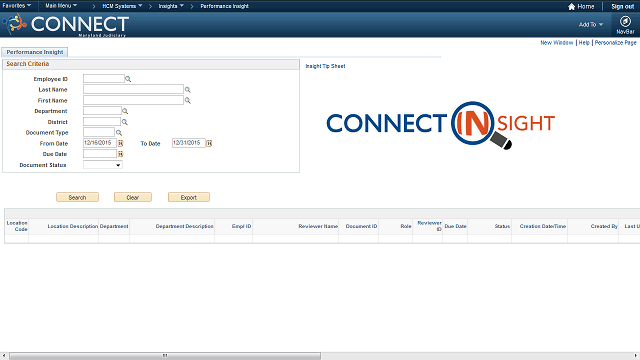The width and height of the screenshot is (640, 360).
Task: Open the District lookup magnifier
Action: [125, 122]
